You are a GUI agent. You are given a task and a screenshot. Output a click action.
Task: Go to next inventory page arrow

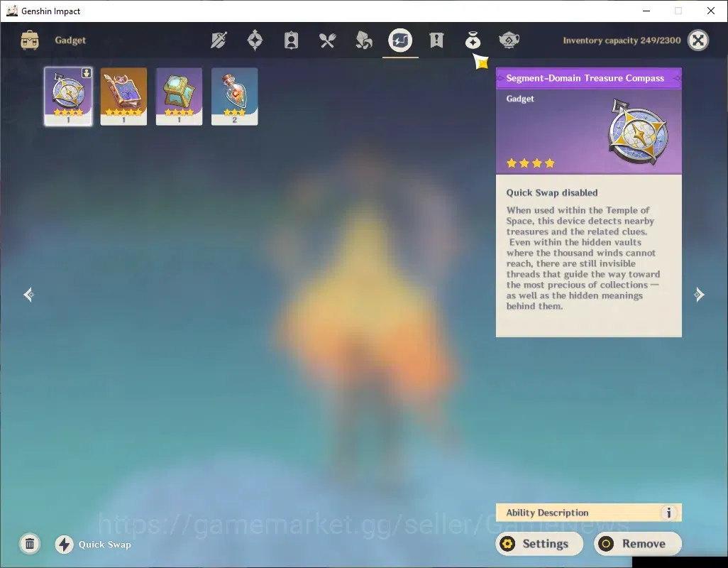tap(699, 295)
